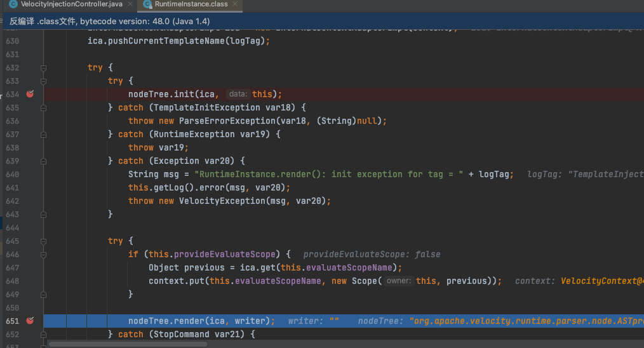Fold the StopCommand catch block at line 652
The width and height of the screenshot is (644, 348).
click(x=44, y=335)
